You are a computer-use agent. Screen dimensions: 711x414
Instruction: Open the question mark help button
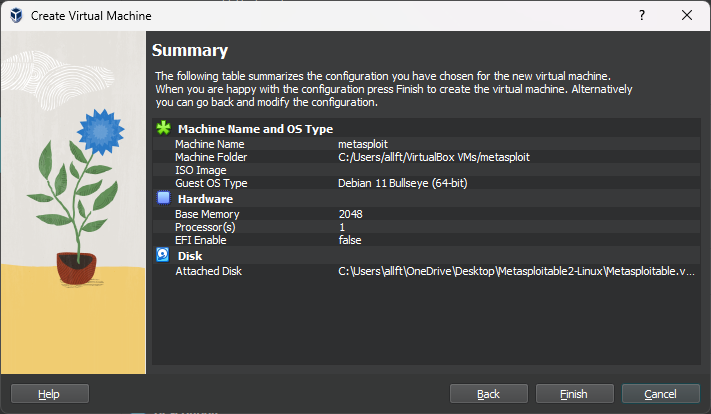point(642,15)
